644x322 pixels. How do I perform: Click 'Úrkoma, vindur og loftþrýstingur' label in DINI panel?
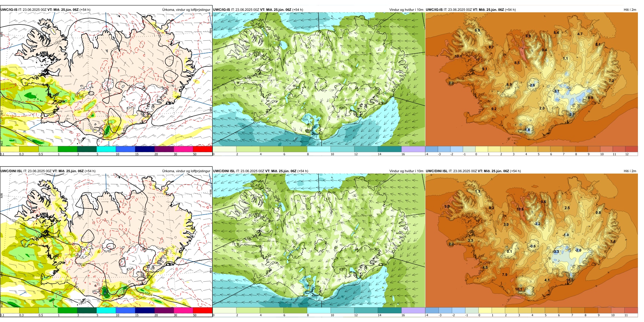click(x=186, y=171)
